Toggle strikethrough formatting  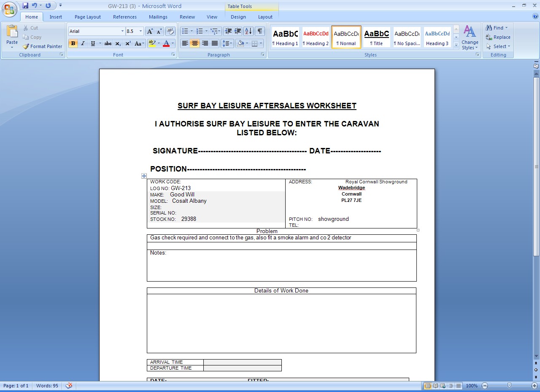tap(108, 43)
